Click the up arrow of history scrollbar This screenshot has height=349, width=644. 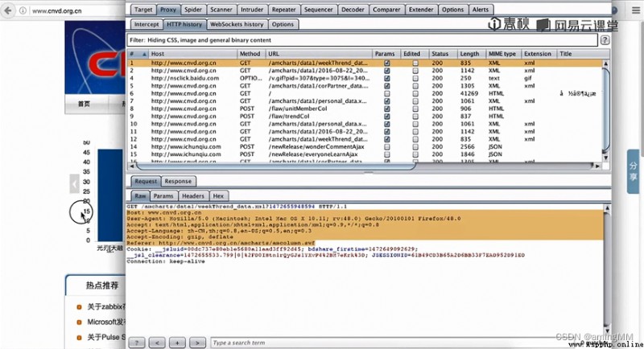pyautogui.click(x=606, y=64)
